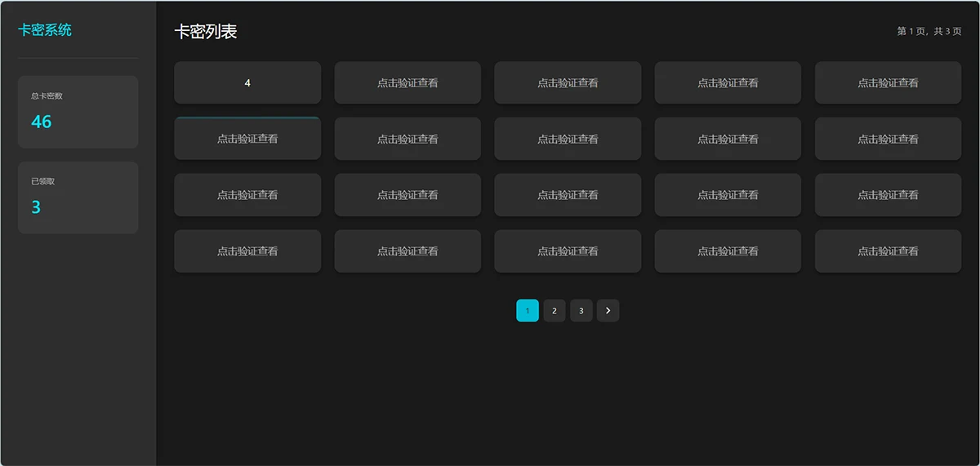
Task: Verify the first card in second row
Action: pos(247,139)
